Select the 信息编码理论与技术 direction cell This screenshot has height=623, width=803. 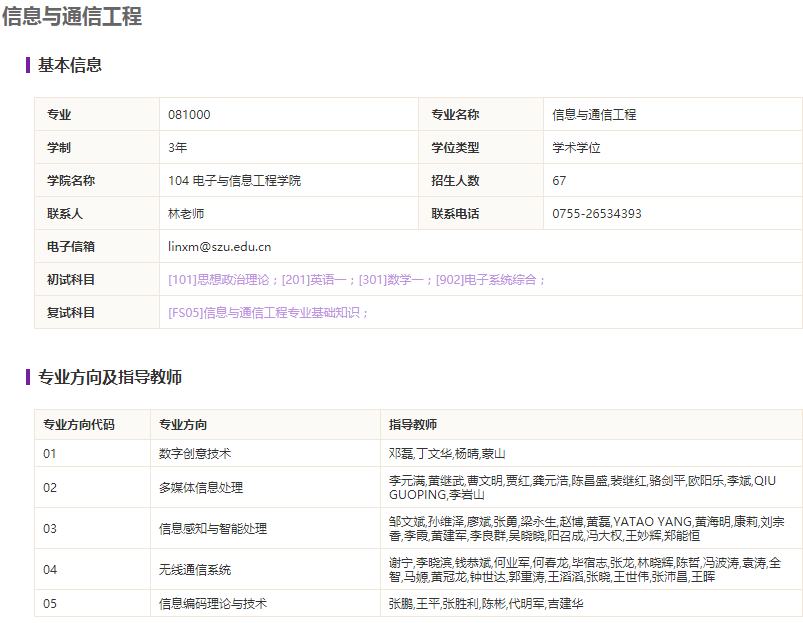(265, 603)
